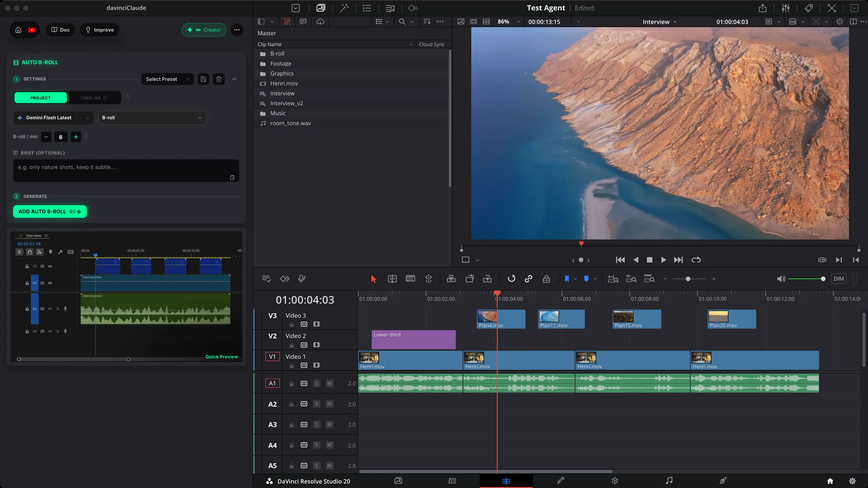Increase B-roll per minute with plus
The width and height of the screenshot is (868, 488).
76,137
